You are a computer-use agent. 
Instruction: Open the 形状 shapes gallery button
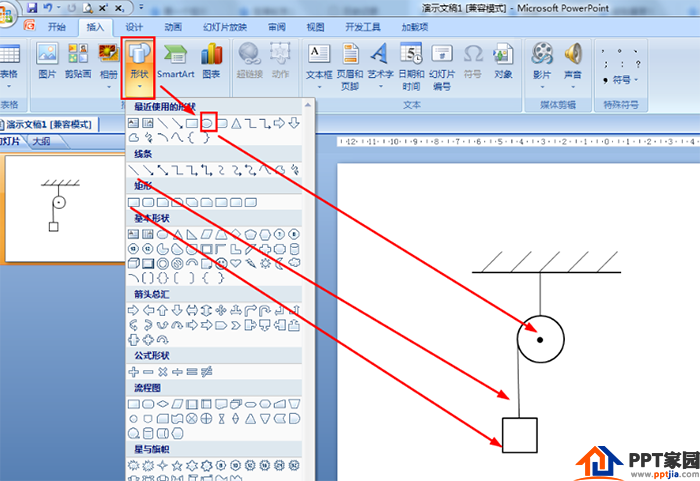pos(139,67)
